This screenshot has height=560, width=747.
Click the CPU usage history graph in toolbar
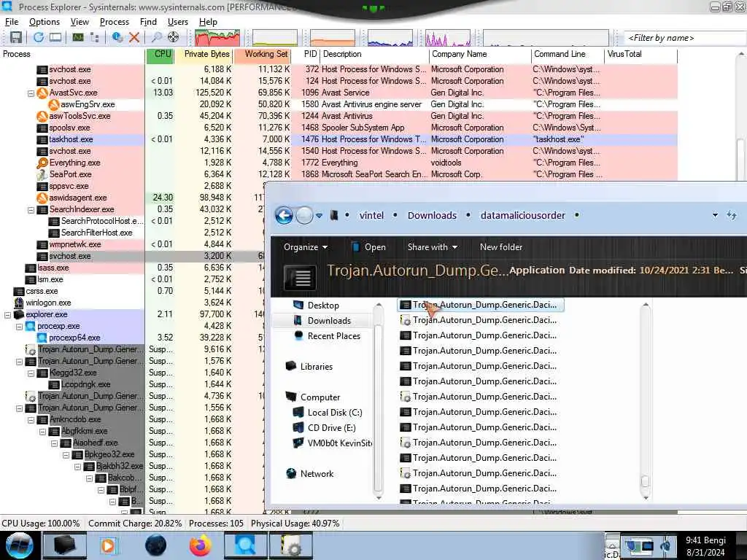pos(217,38)
